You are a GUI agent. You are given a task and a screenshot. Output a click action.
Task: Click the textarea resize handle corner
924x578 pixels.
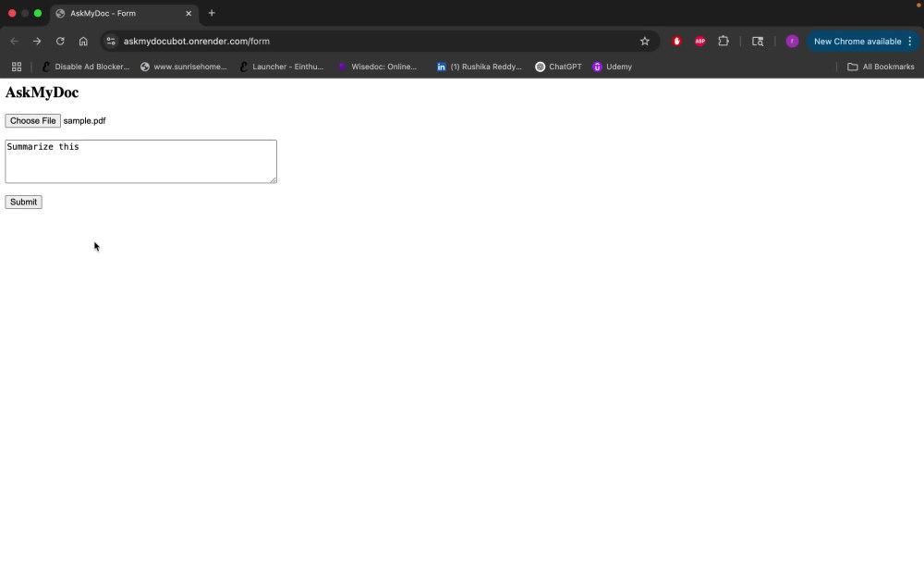pos(273,179)
